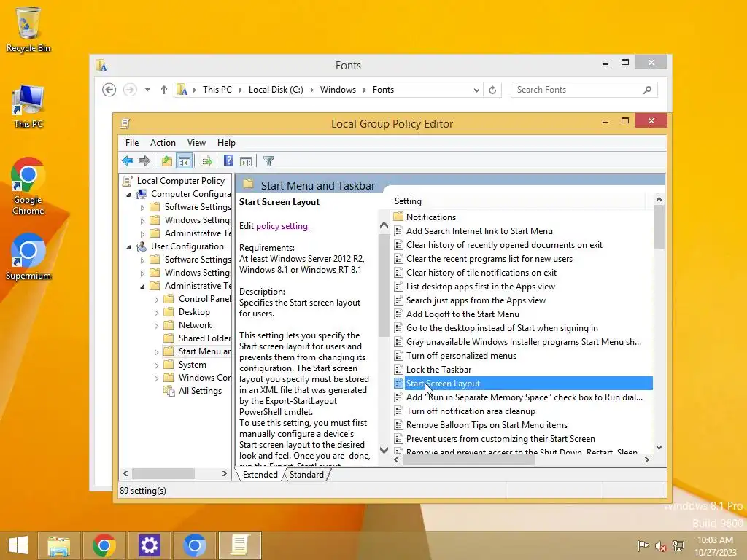Select the All Settings tree item
This screenshot has height=560, width=747.
pos(200,391)
